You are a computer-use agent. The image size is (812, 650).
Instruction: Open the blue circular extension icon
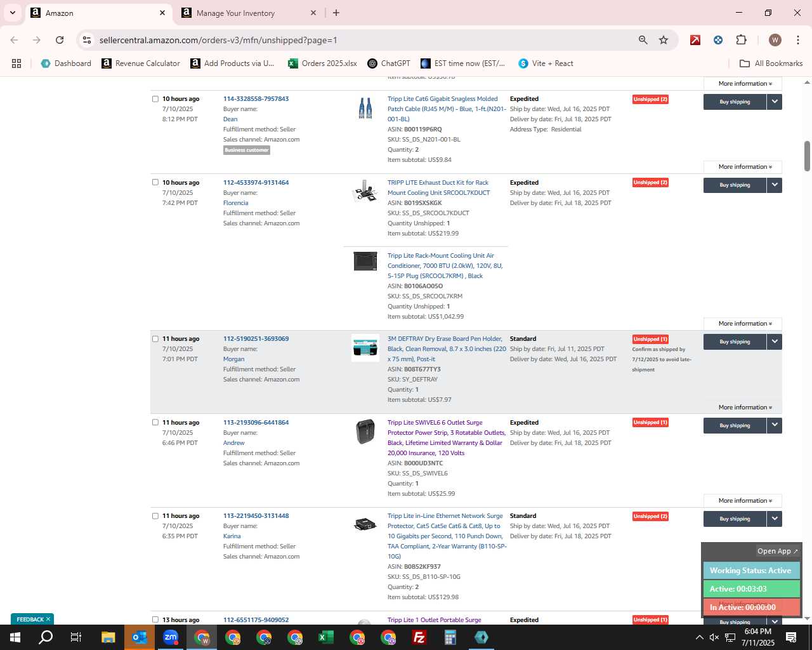[x=718, y=40]
